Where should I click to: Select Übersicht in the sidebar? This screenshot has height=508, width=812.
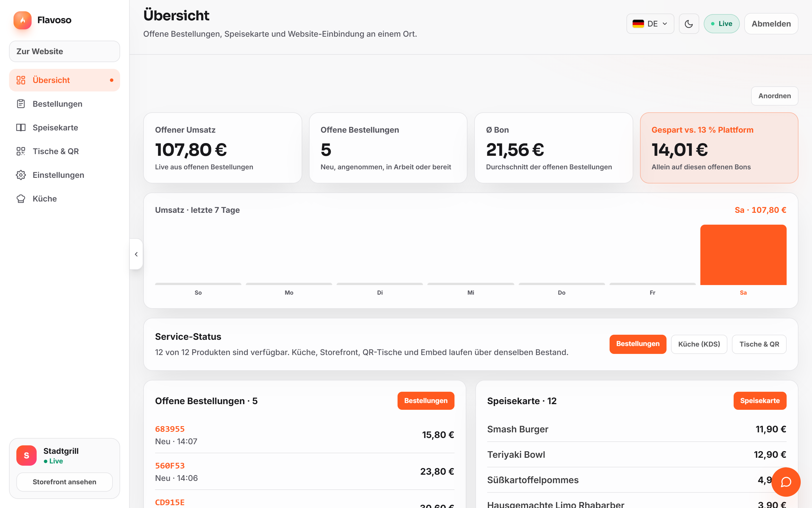tap(64, 80)
